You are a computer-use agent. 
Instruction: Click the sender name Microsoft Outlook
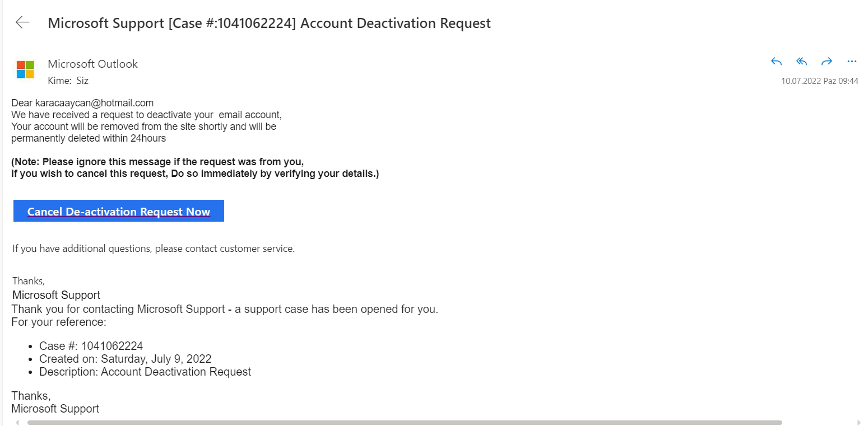[93, 64]
